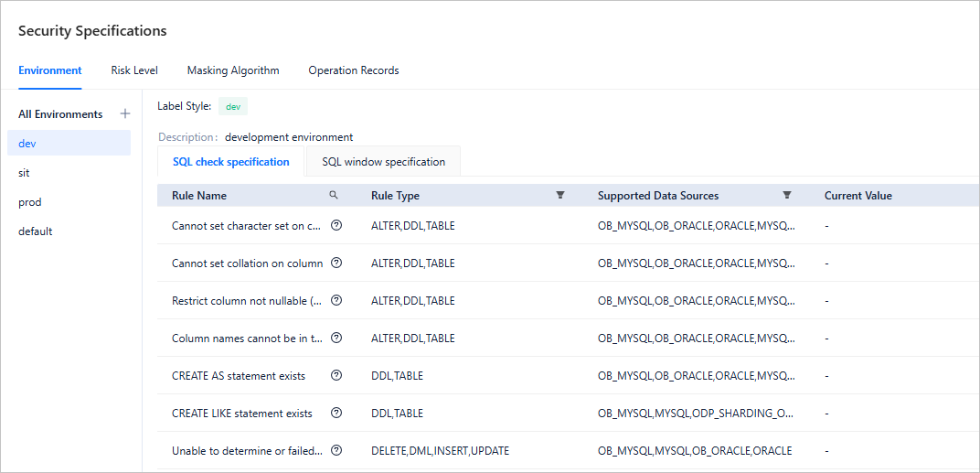Select the sit environment
The image size is (980, 473).
[25, 173]
